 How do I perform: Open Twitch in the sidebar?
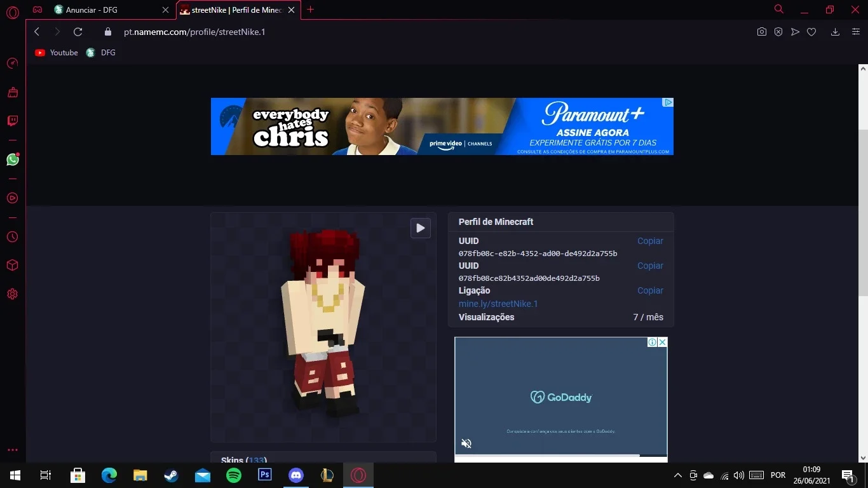pyautogui.click(x=12, y=121)
